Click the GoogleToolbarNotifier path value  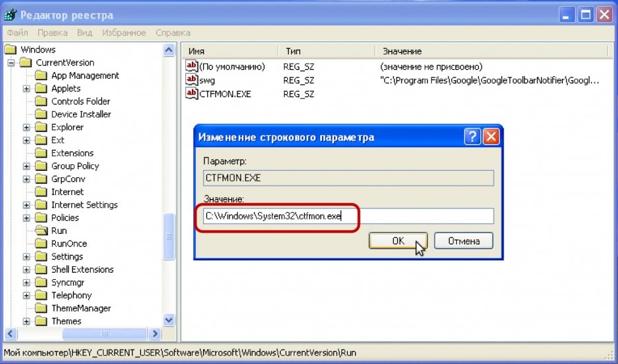point(490,80)
